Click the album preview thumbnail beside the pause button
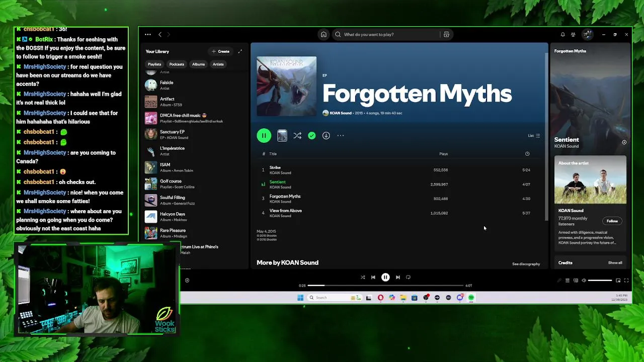This screenshot has height=362, width=644. click(x=282, y=135)
